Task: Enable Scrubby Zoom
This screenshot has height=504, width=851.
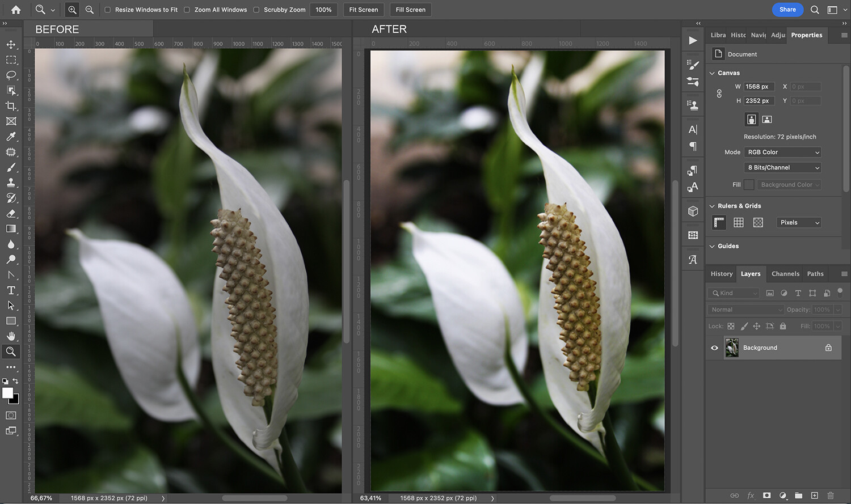Action: click(258, 10)
